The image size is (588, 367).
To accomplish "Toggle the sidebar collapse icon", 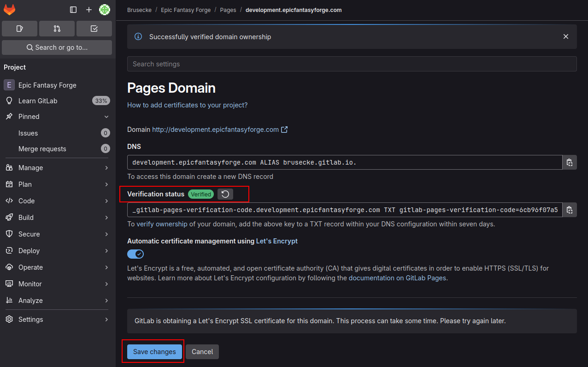I will click(73, 10).
